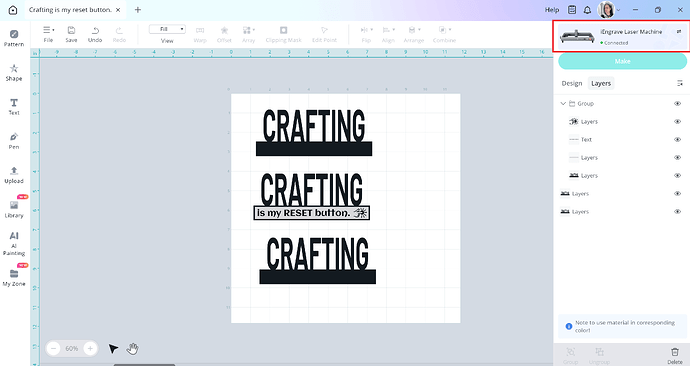Click the Group icon at panel bottom
690x366 pixels.
point(571,355)
